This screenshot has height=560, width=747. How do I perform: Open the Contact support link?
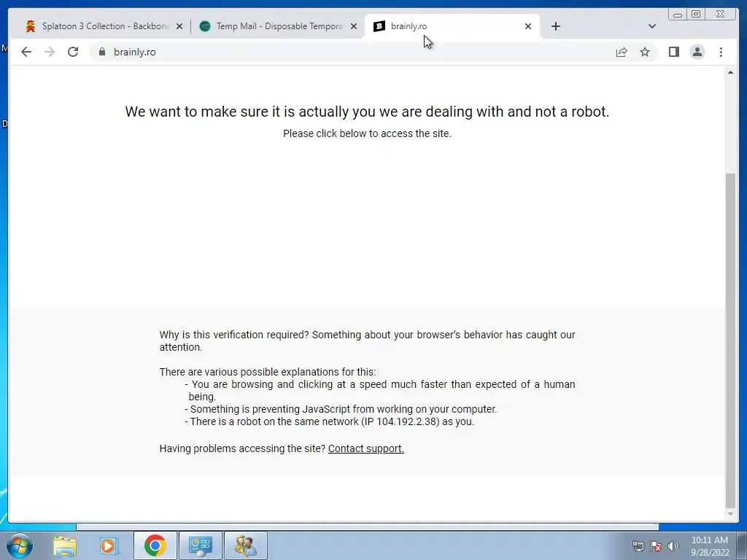tap(366, 448)
